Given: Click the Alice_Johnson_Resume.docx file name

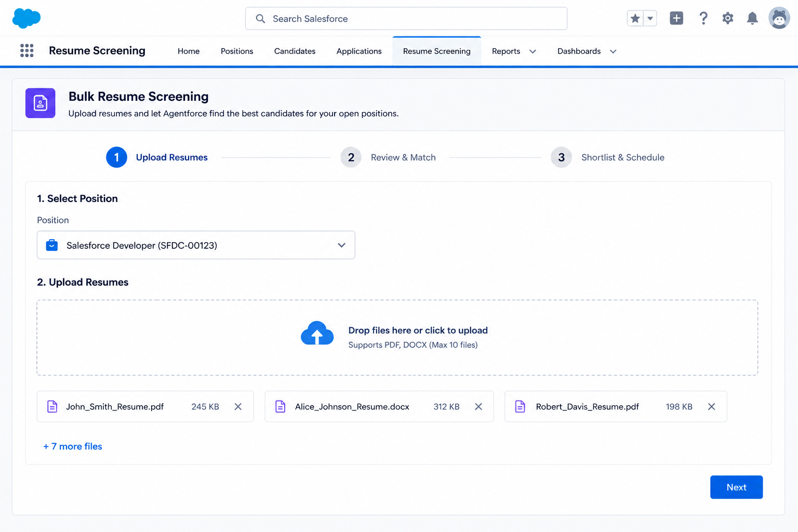Looking at the screenshot, I should coord(352,407).
